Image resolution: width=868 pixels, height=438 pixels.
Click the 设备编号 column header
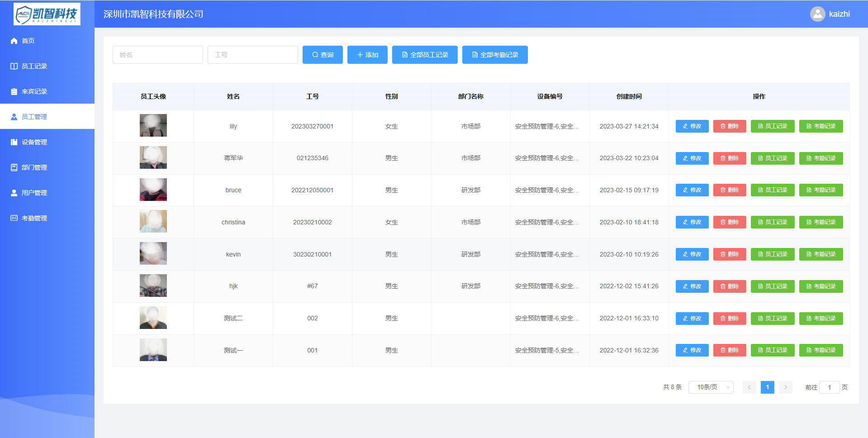coord(550,96)
